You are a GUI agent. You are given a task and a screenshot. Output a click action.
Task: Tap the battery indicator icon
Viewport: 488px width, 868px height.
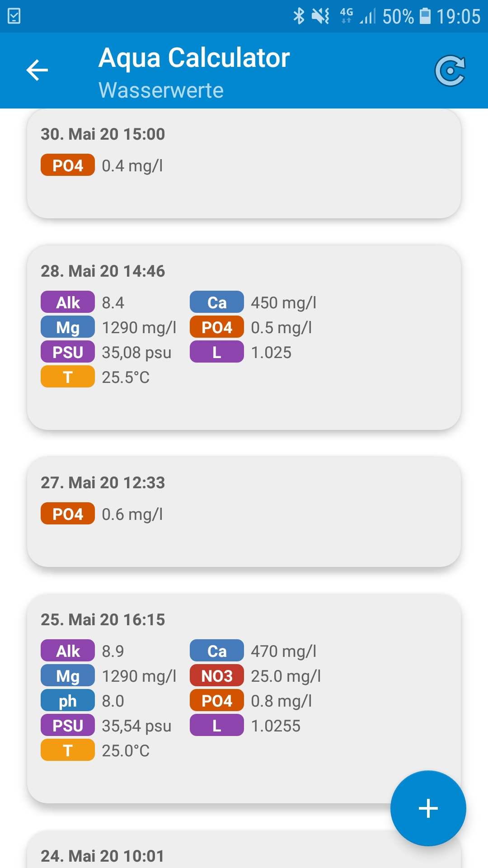coord(425,16)
